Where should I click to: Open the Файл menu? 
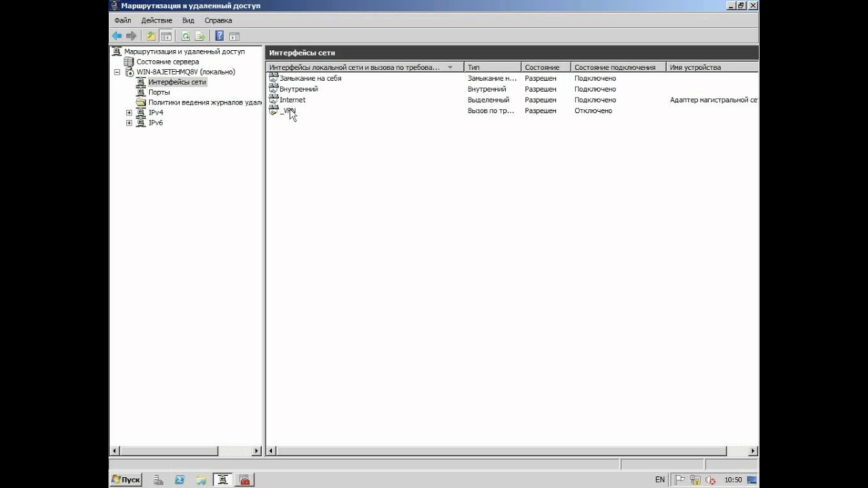[123, 20]
